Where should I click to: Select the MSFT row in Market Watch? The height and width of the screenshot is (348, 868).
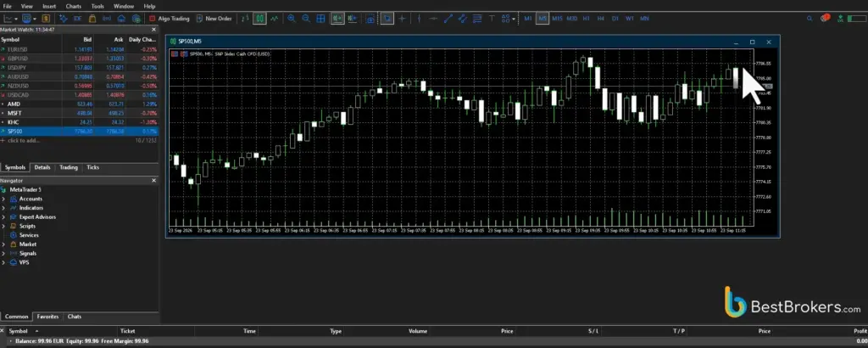[x=79, y=113]
